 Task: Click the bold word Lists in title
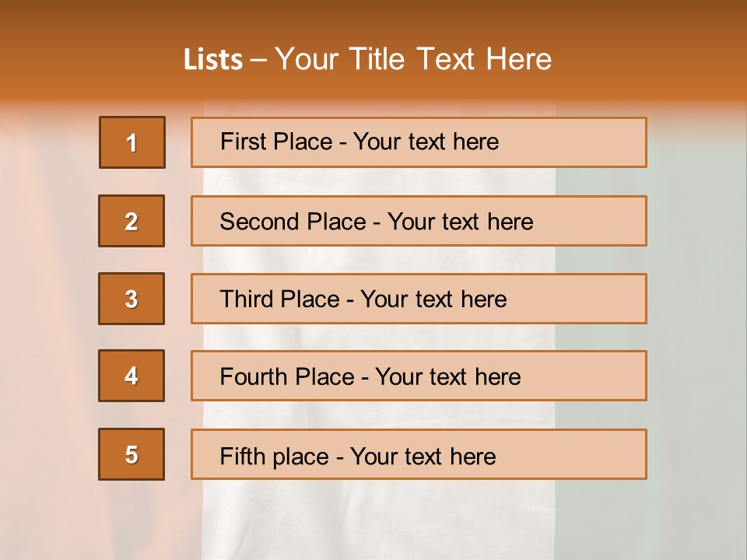pos(213,60)
